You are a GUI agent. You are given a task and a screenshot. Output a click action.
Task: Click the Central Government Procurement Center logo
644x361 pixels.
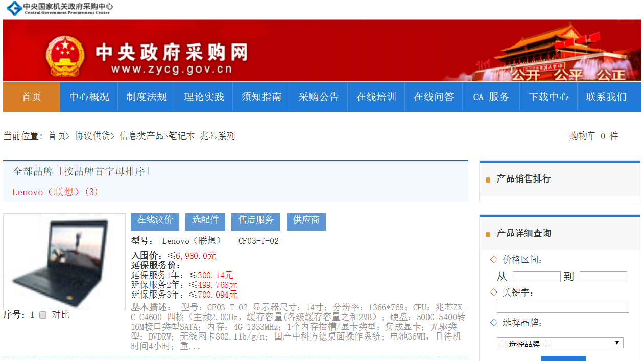[60, 8]
